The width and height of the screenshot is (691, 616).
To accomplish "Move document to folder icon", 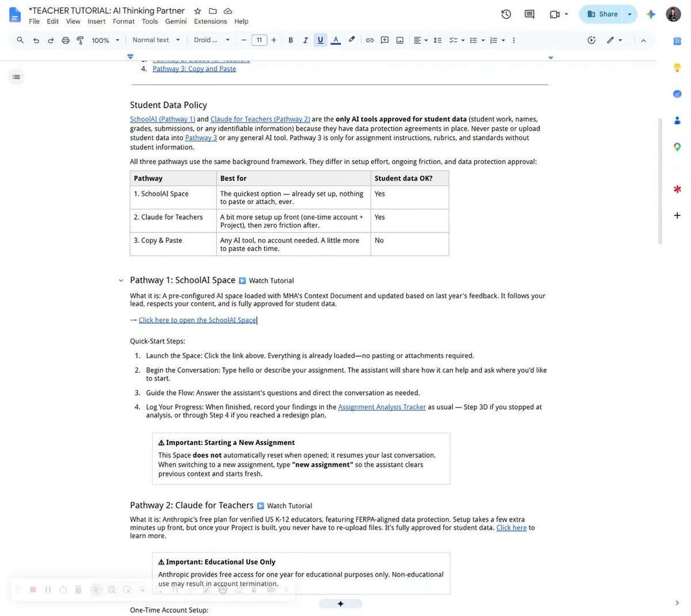I will 212,11.
